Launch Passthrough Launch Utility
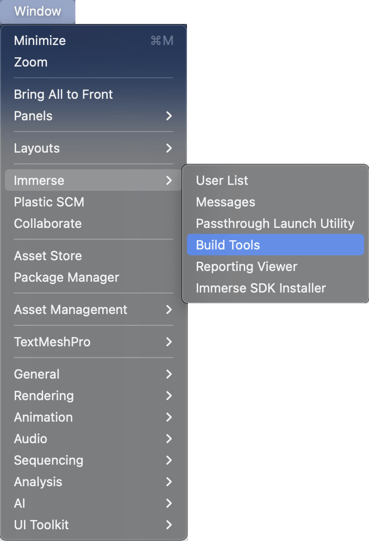 tap(275, 224)
